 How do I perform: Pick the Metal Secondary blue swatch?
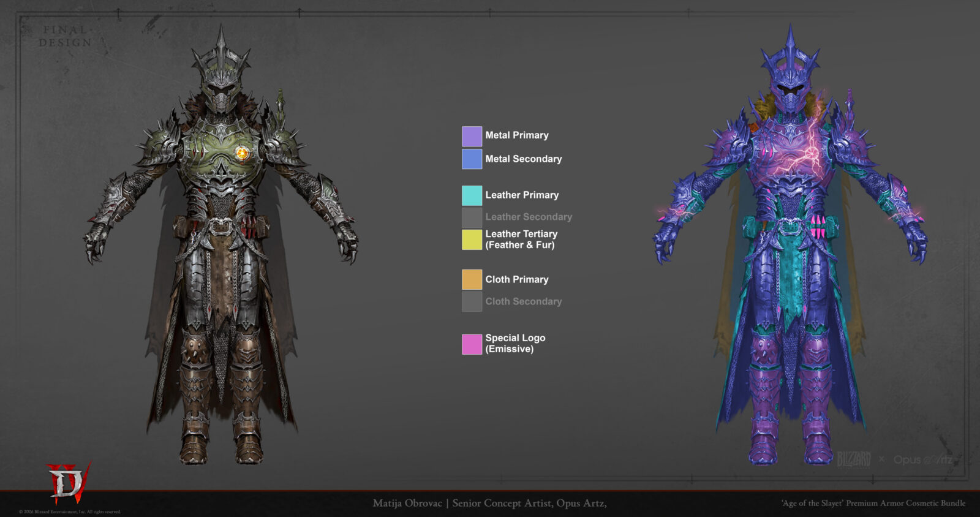pyautogui.click(x=472, y=159)
